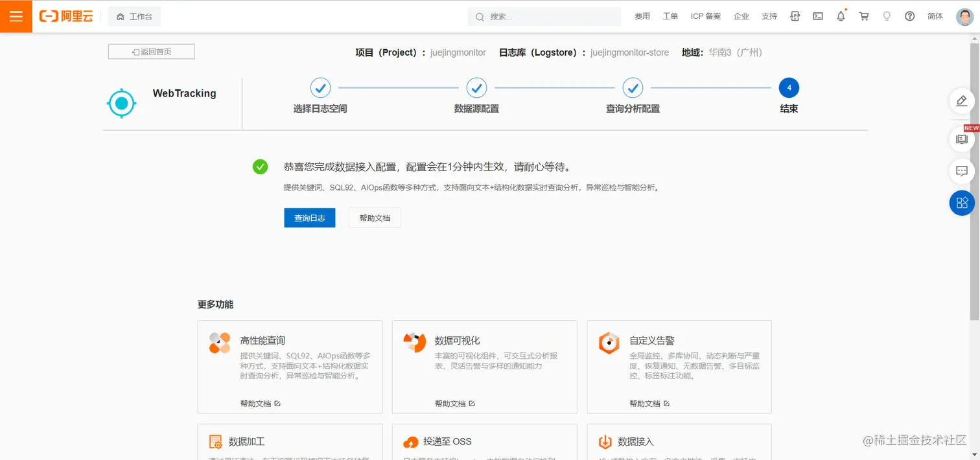Click the WebTracking target icon

pyautogui.click(x=121, y=103)
